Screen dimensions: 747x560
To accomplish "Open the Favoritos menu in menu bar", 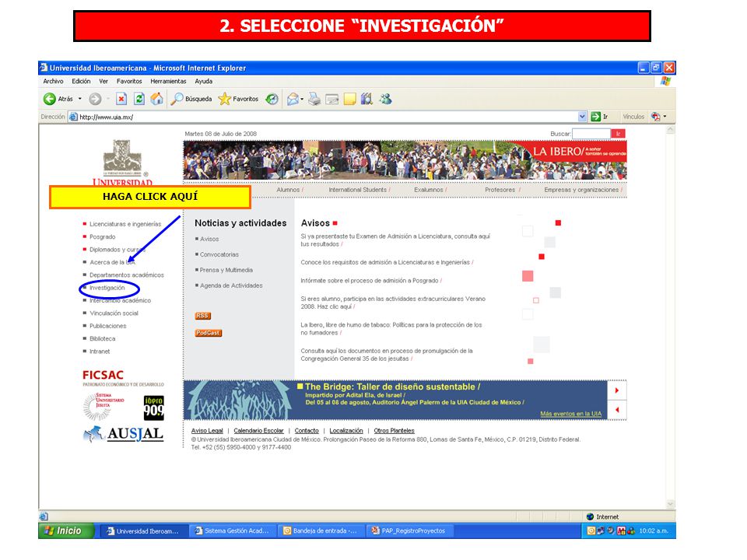I will click(x=129, y=82).
